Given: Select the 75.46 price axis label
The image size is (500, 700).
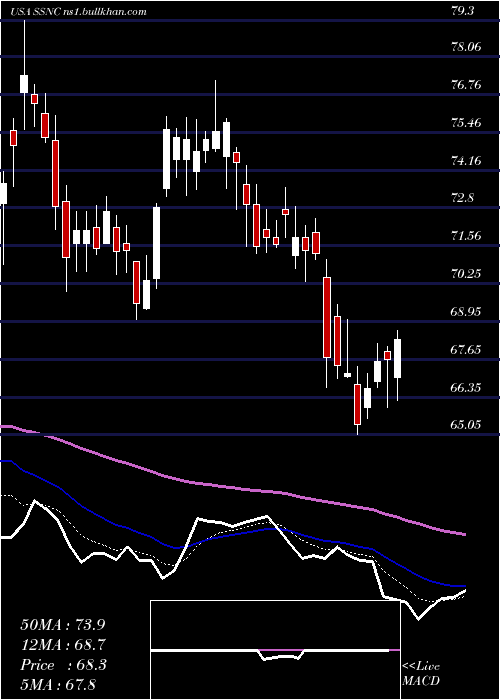Looking at the screenshot, I should click(467, 122).
